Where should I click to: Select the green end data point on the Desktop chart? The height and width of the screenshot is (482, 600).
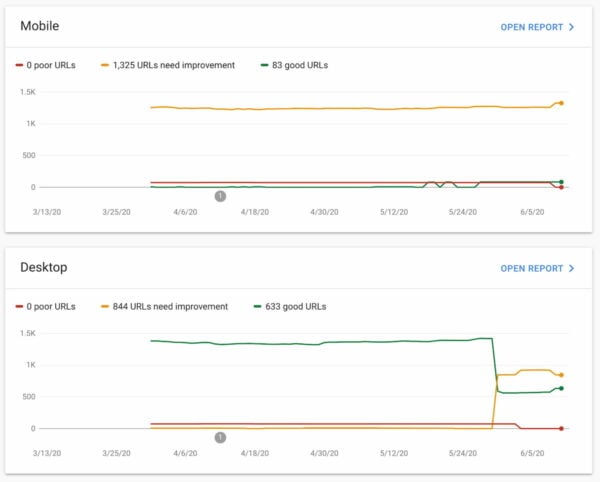pos(562,388)
